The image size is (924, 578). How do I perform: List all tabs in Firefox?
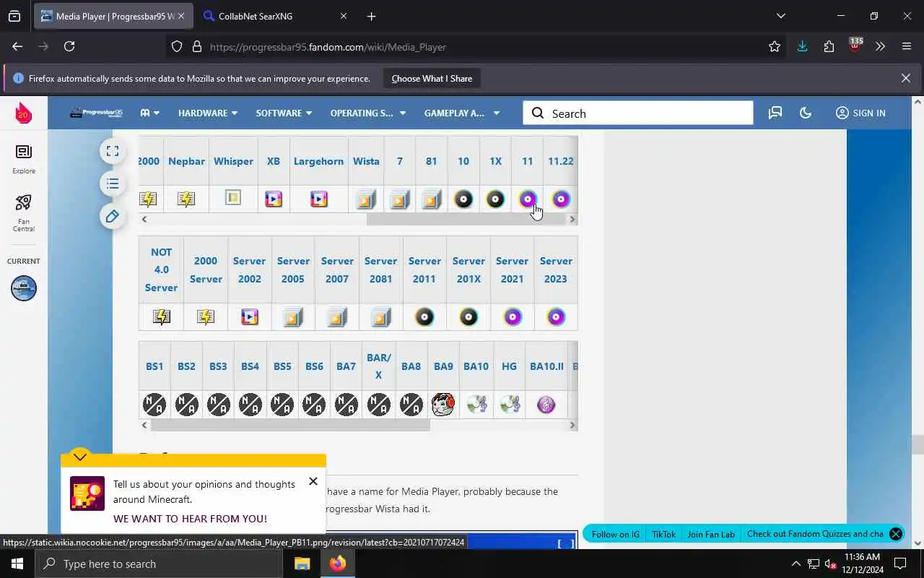click(x=780, y=16)
